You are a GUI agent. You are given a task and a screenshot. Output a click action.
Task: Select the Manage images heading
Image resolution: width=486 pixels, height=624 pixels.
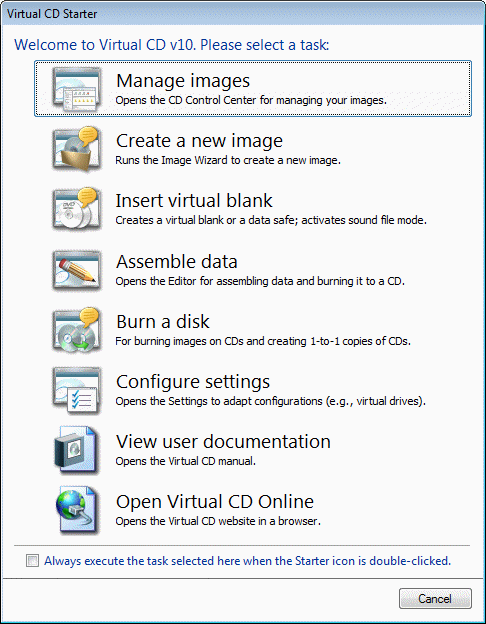tap(183, 81)
